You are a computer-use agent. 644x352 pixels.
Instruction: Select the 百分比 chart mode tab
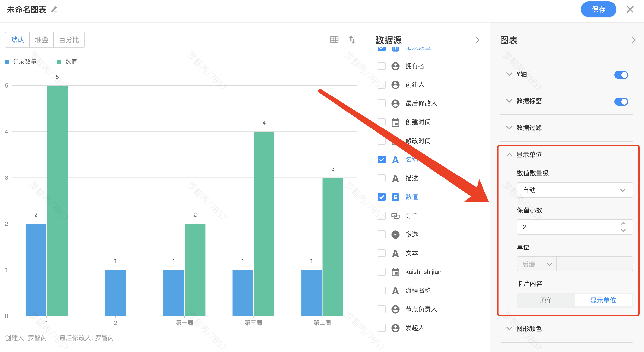pyautogui.click(x=69, y=39)
